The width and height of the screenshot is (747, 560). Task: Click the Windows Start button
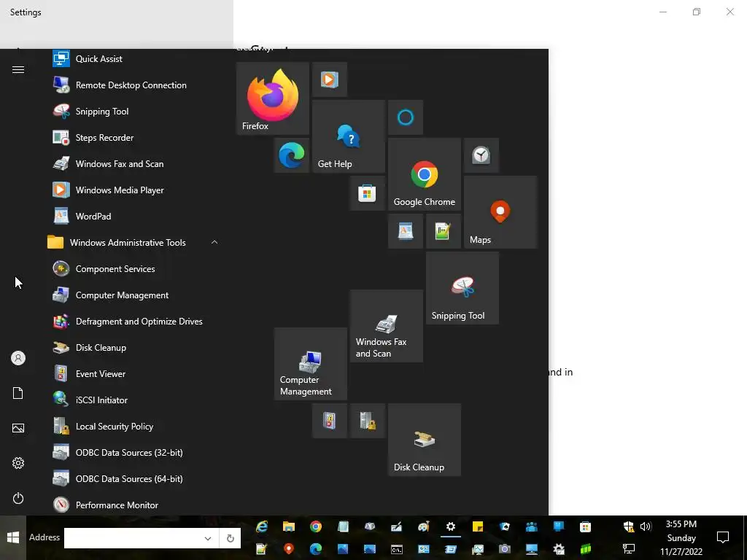(13, 537)
